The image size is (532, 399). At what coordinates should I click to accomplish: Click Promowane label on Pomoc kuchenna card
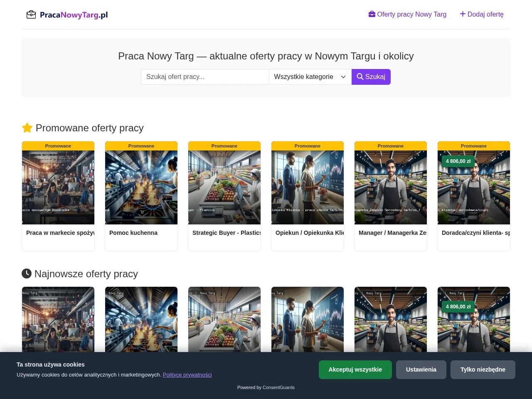(141, 146)
